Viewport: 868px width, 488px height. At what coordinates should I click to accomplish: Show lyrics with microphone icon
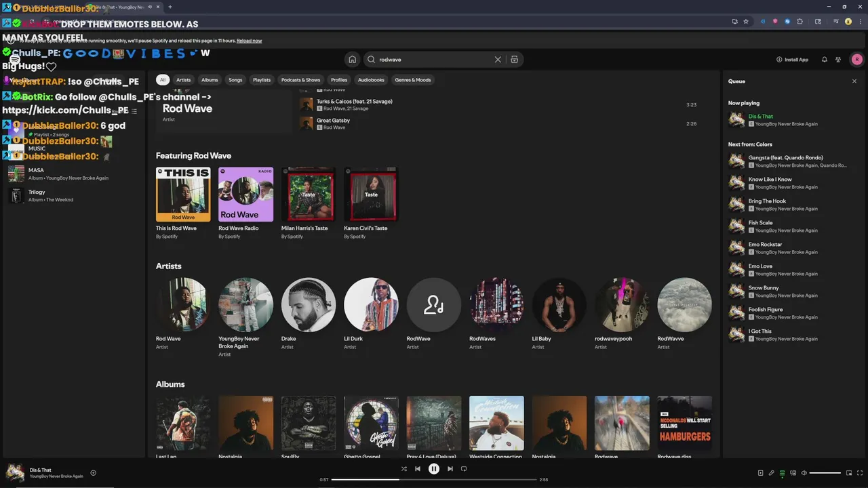point(771,473)
